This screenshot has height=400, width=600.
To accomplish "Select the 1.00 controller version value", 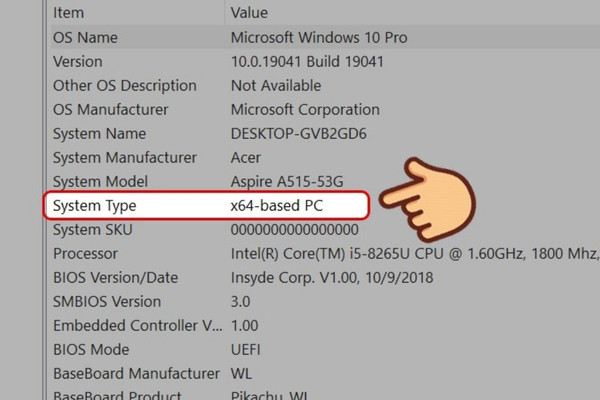I will point(245,326).
